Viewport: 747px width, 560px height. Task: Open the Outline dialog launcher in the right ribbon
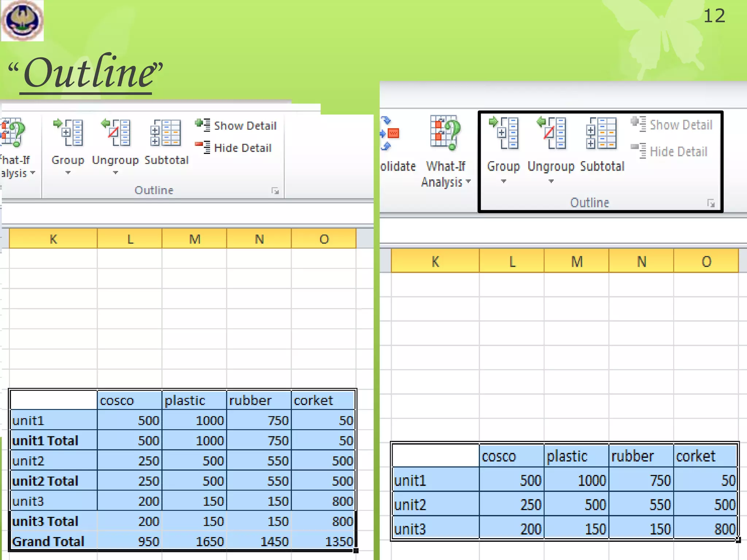pyautogui.click(x=711, y=203)
